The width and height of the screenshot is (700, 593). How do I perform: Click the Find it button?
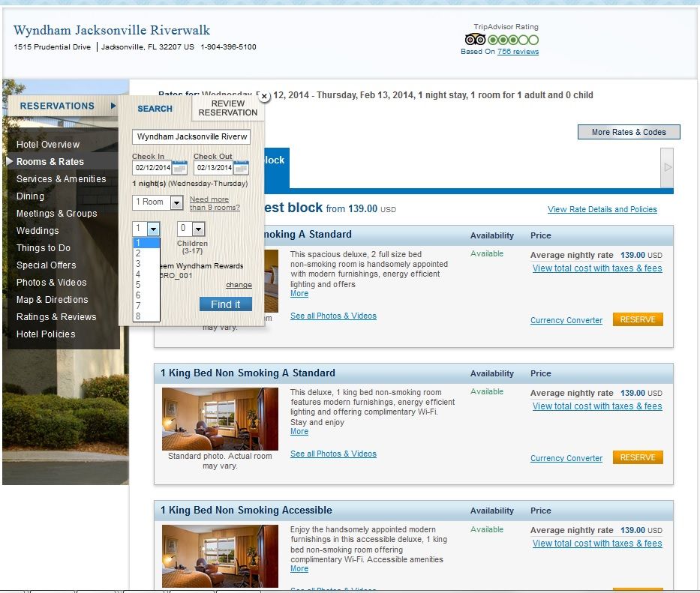coord(225,304)
